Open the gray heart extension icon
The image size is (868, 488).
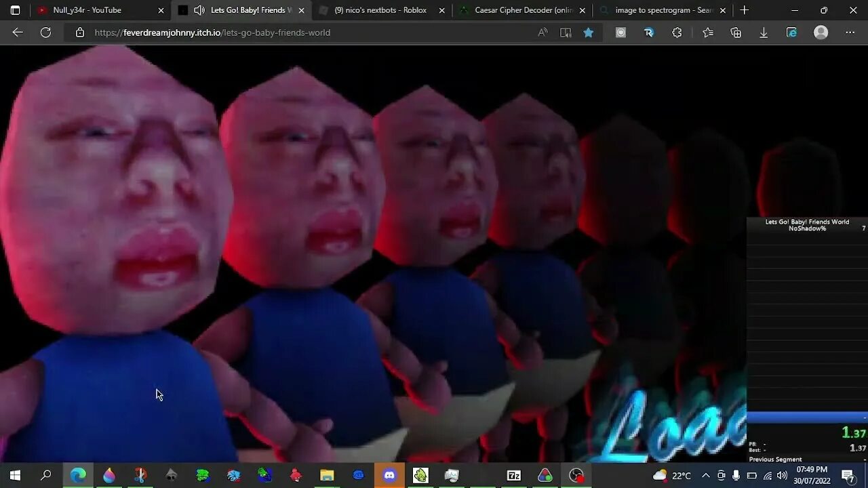point(620,33)
